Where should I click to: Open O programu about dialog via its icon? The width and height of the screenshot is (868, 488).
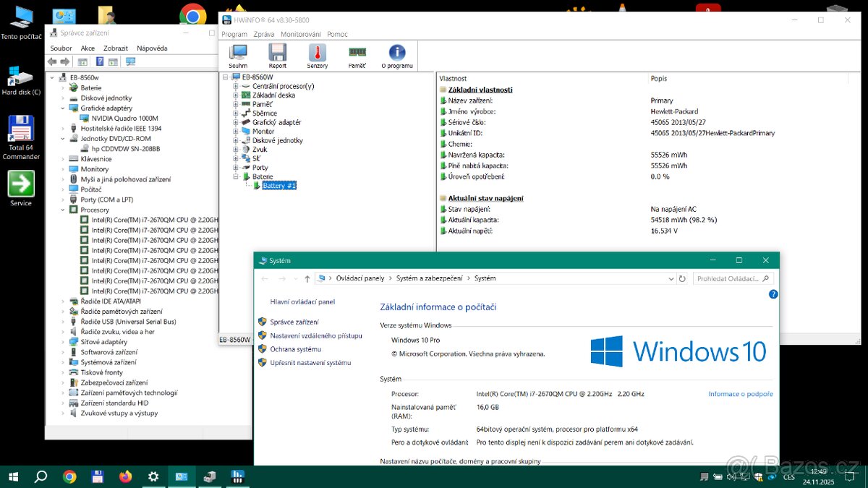[x=396, y=55]
